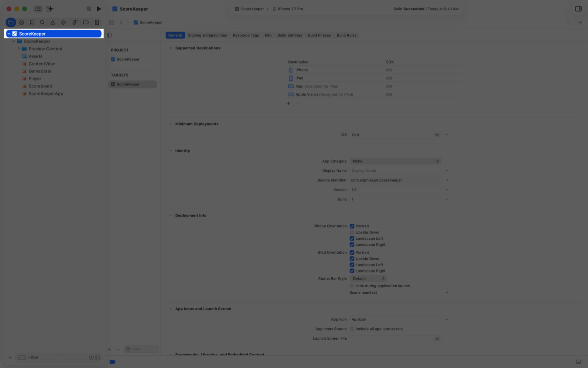Open the Bookmark navigator
The height and width of the screenshot is (368, 588).
click(32, 22)
